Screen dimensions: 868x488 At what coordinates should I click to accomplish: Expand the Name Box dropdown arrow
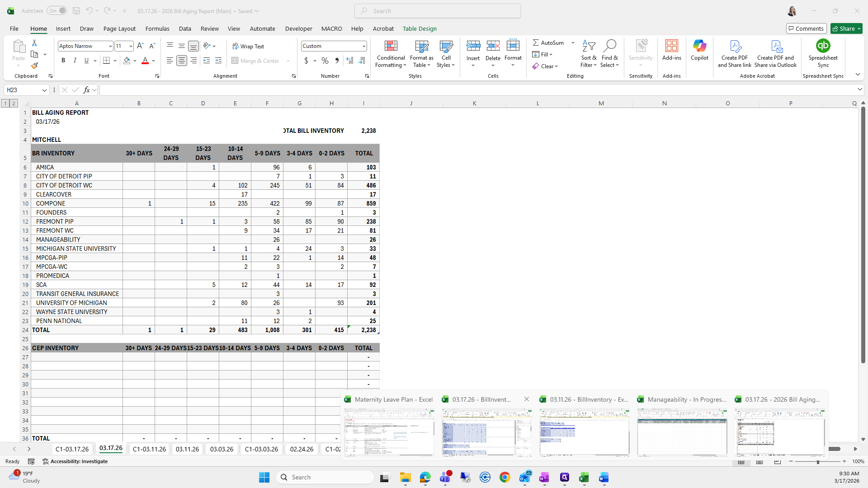pos(44,90)
